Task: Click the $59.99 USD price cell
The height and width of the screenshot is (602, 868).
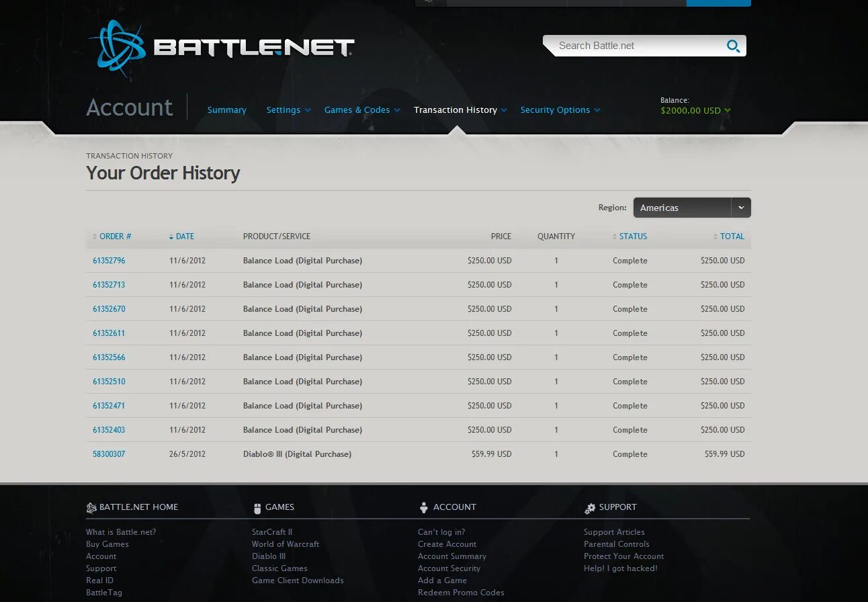Action: coord(491,454)
